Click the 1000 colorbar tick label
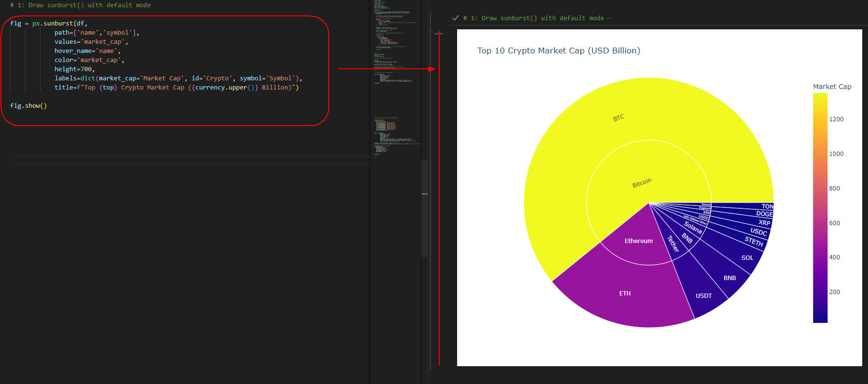This screenshot has width=868, height=384. [x=836, y=154]
